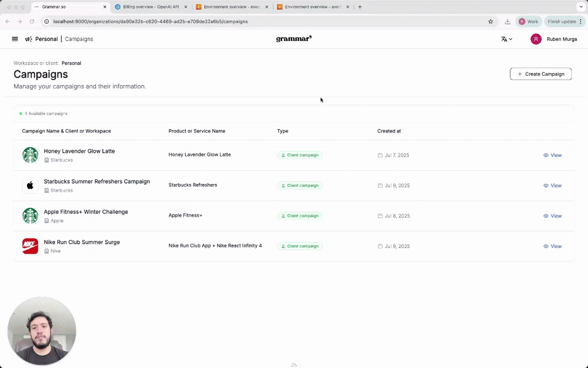Click Starbucks logo beside Honey Lavender Glow Latte
588x368 pixels.
[30, 155]
